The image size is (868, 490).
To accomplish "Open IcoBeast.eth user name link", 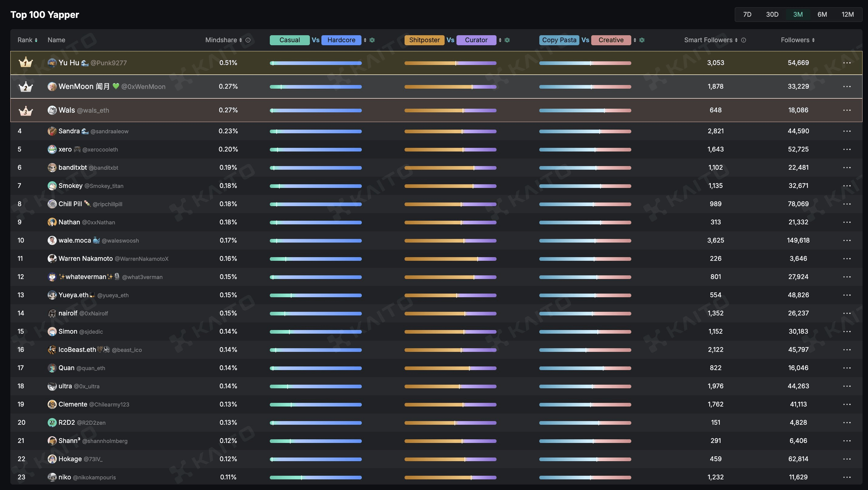I will [77, 349].
